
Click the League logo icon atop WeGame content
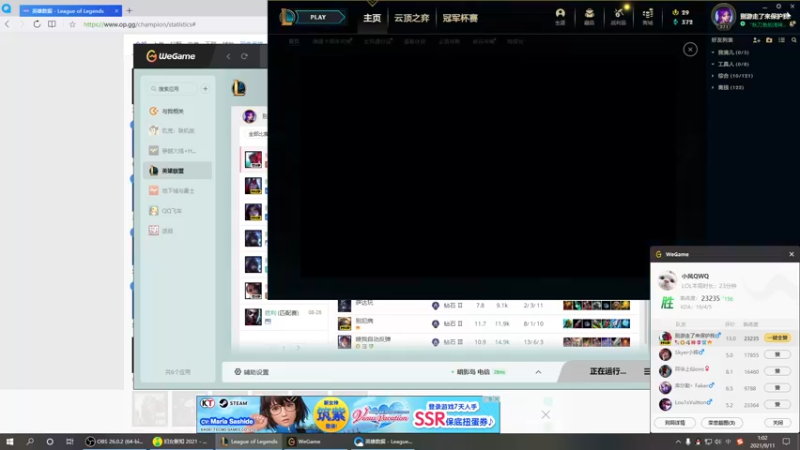point(239,88)
